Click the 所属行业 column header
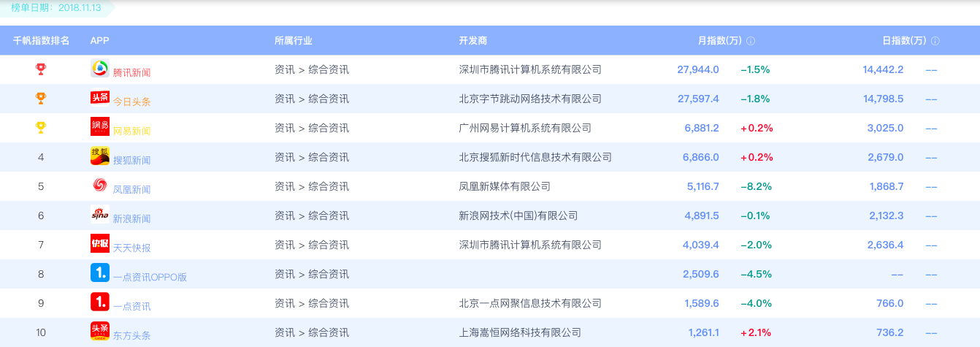This screenshot has height=347, width=980. tap(294, 41)
